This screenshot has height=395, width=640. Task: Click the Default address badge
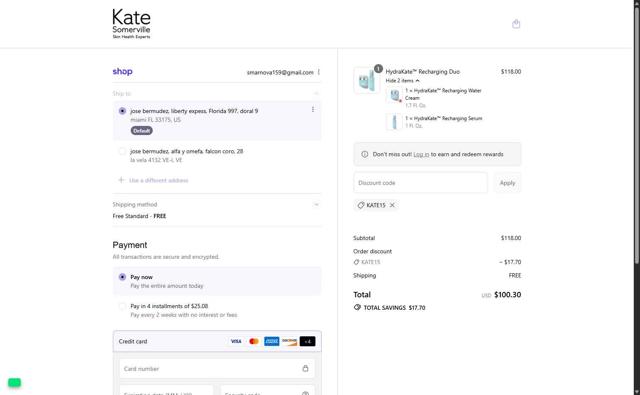click(142, 131)
